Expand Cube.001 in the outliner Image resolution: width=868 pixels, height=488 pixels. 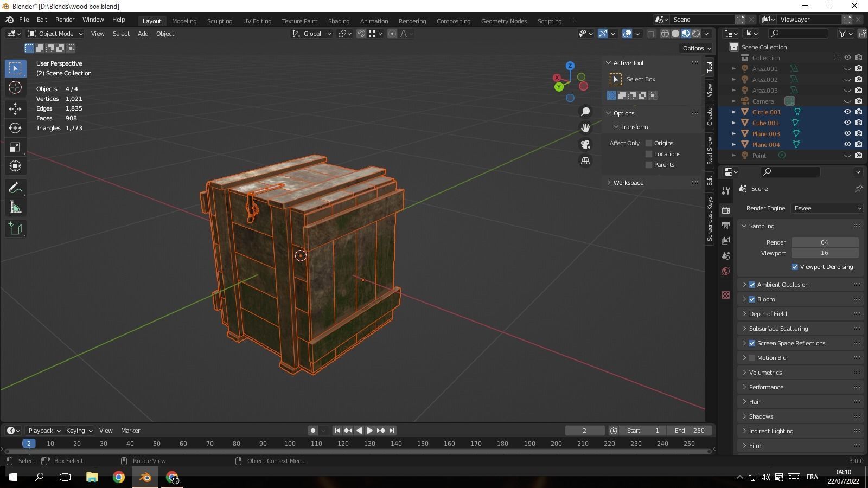pyautogui.click(x=734, y=123)
